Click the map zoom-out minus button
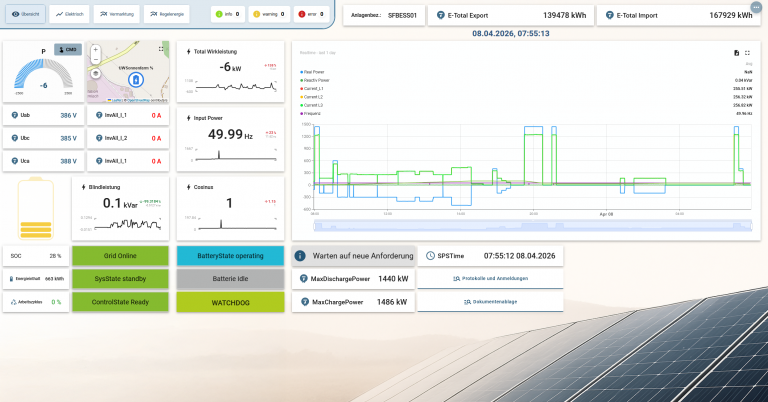 pyautogui.click(x=95, y=58)
